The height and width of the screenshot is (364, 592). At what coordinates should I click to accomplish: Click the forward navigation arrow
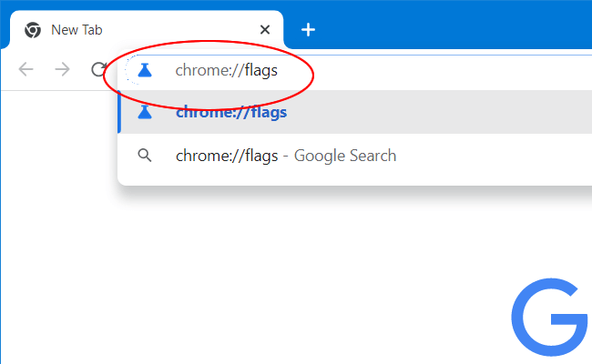(x=62, y=70)
